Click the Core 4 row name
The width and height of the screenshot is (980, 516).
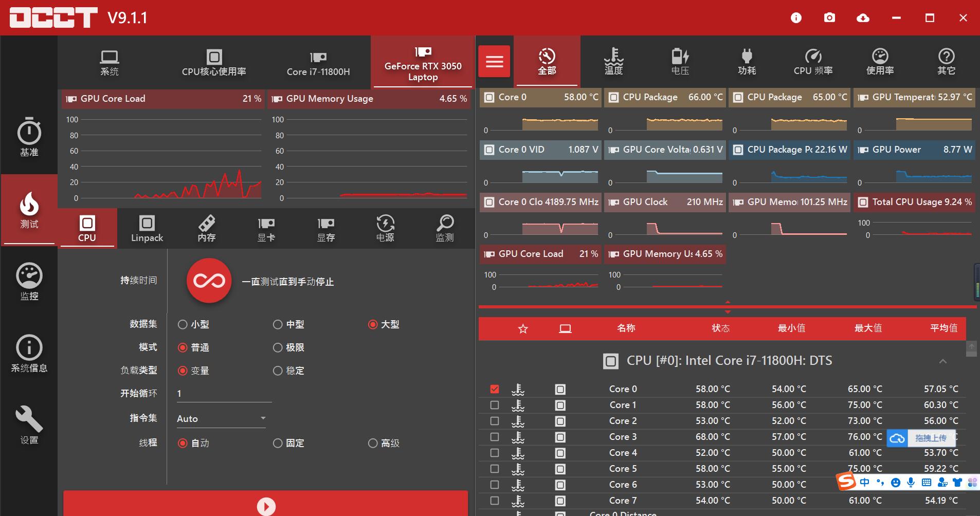pyautogui.click(x=623, y=453)
